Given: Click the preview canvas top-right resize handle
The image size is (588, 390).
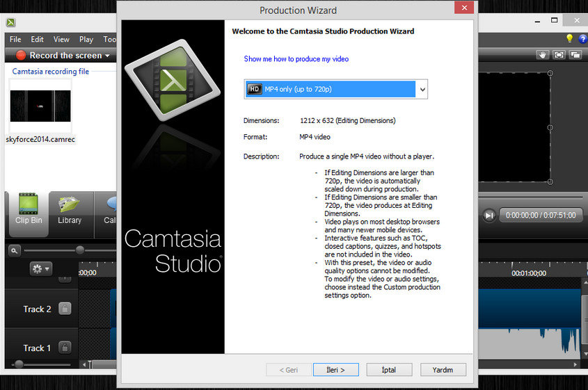Looking at the screenshot, I should click(550, 73).
